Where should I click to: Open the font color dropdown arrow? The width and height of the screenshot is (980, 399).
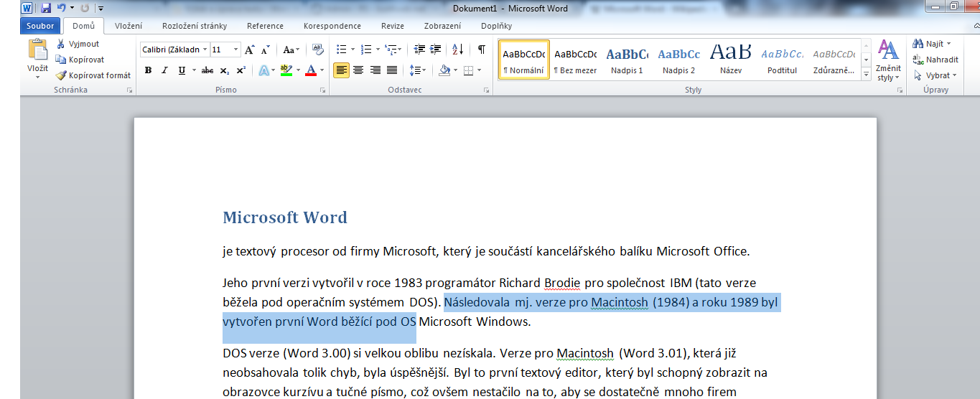322,70
